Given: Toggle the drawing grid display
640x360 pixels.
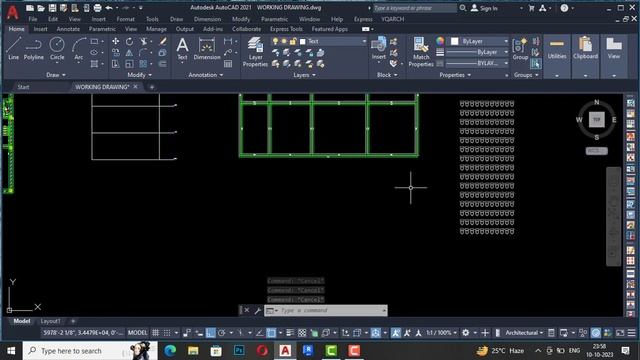Looking at the screenshot, I should pos(156,333).
